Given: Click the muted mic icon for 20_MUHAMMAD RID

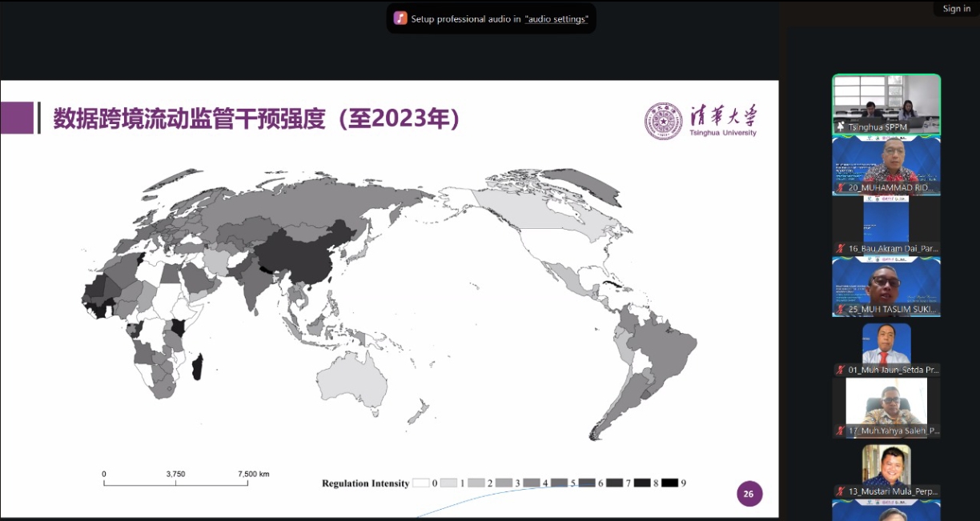Looking at the screenshot, I should pyautogui.click(x=840, y=188).
